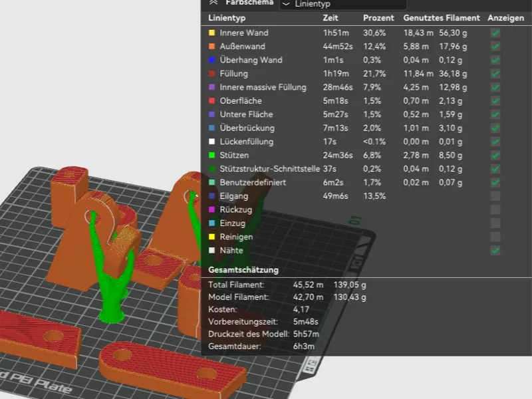The width and height of the screenshot is (532, 399).
Task: Click dark green Stützstruktur-Schnittstelle swatch
Action: (211, 169)
